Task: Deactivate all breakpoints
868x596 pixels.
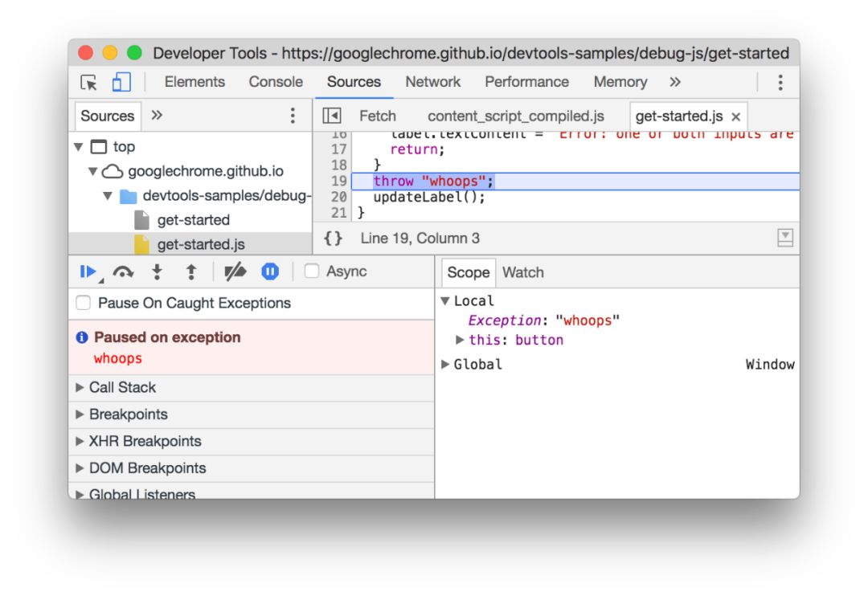Action: 235,272
